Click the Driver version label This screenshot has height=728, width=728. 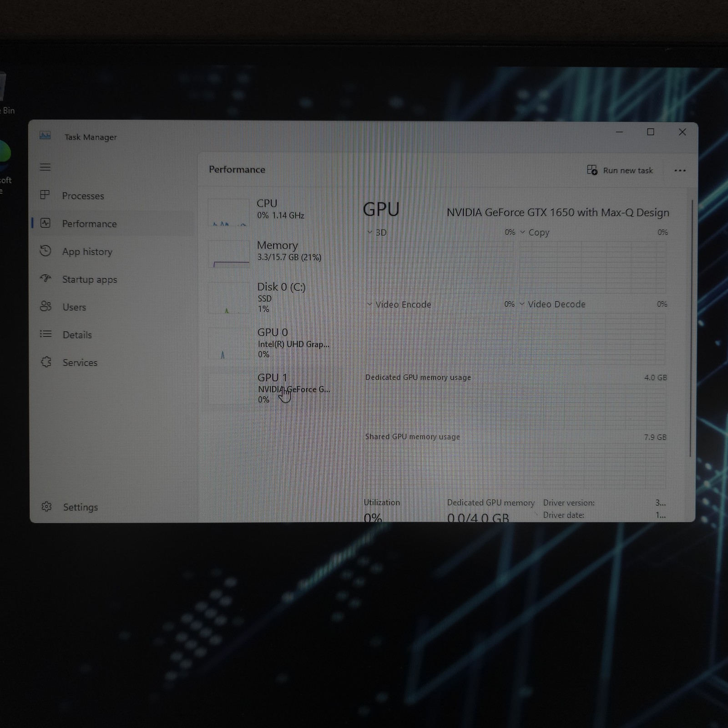pos(569,503)
